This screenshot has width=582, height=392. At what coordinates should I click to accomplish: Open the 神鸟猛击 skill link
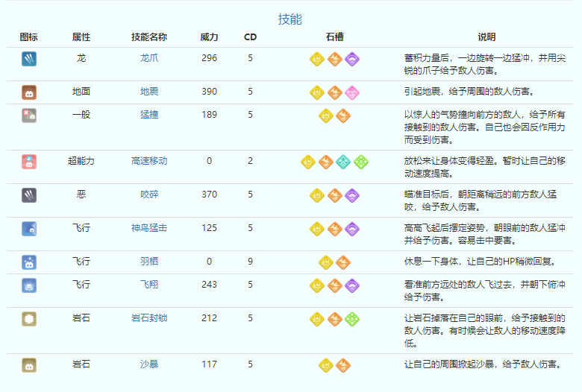[149, 228]
